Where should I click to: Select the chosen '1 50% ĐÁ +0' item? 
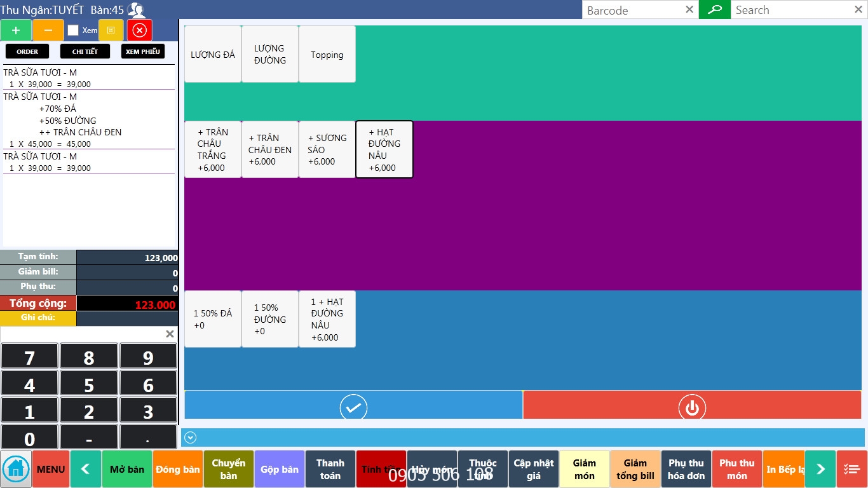pos(213,319)
